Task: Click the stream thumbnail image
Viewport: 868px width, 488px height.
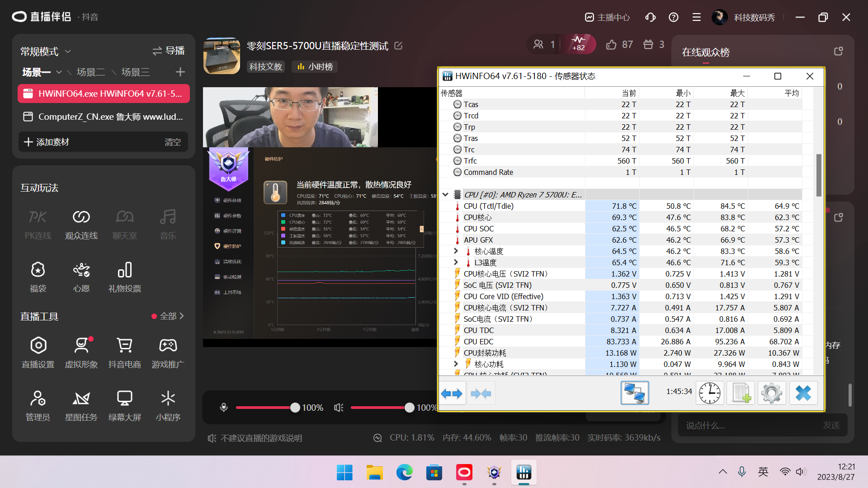Action: [222, 56]
